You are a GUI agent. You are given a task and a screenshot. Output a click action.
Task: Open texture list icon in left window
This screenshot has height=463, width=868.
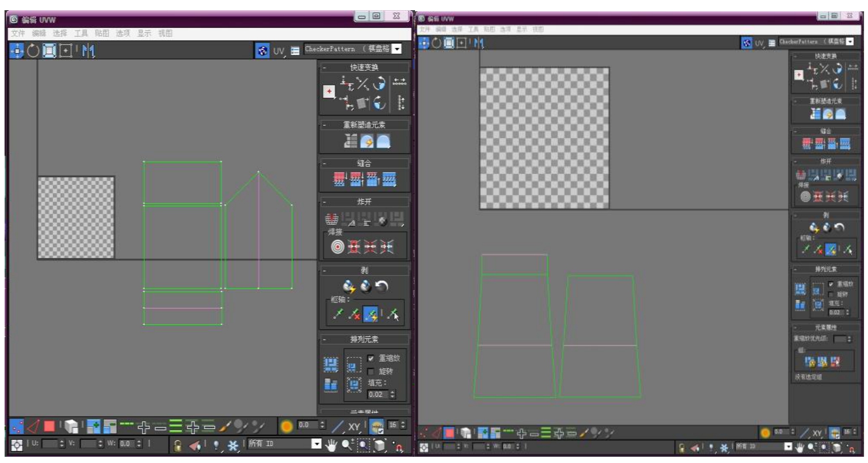[x=295, y=51]
